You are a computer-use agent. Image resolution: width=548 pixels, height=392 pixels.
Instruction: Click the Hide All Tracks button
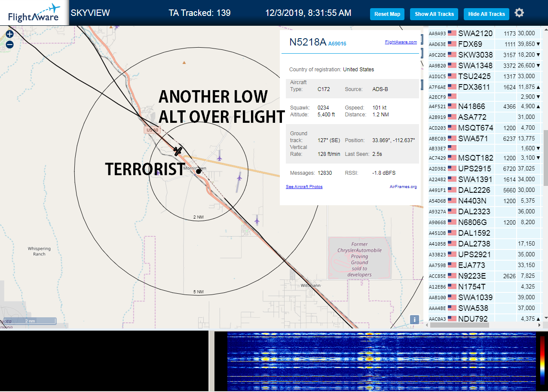(487, 14)
